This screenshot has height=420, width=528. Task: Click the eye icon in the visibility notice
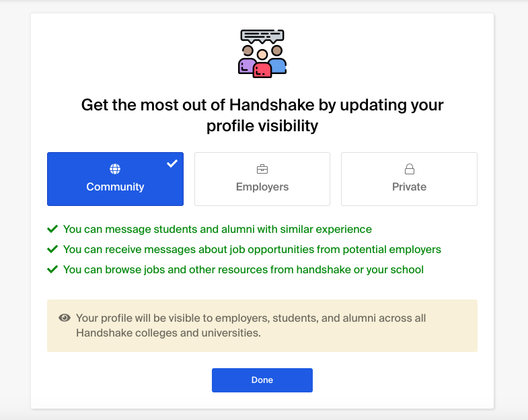point(65,318)
